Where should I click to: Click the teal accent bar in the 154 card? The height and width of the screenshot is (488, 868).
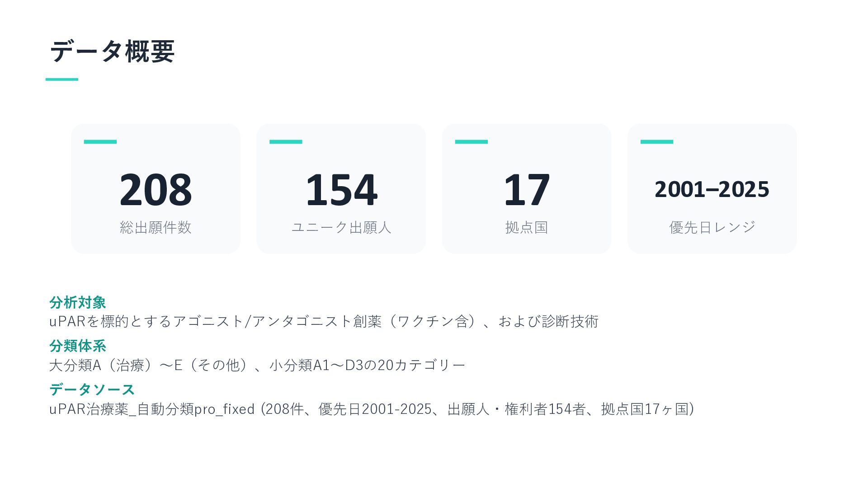(286, 142)
